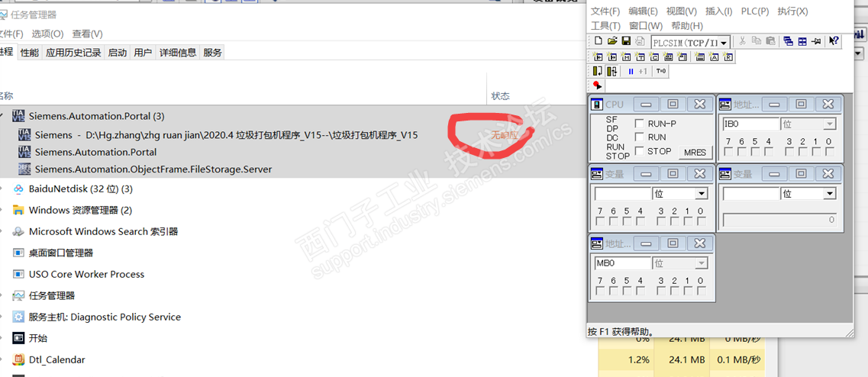Create a new PLCSIM simulation file
Viewport: 868px width, 377px height.
pos(599,41)
